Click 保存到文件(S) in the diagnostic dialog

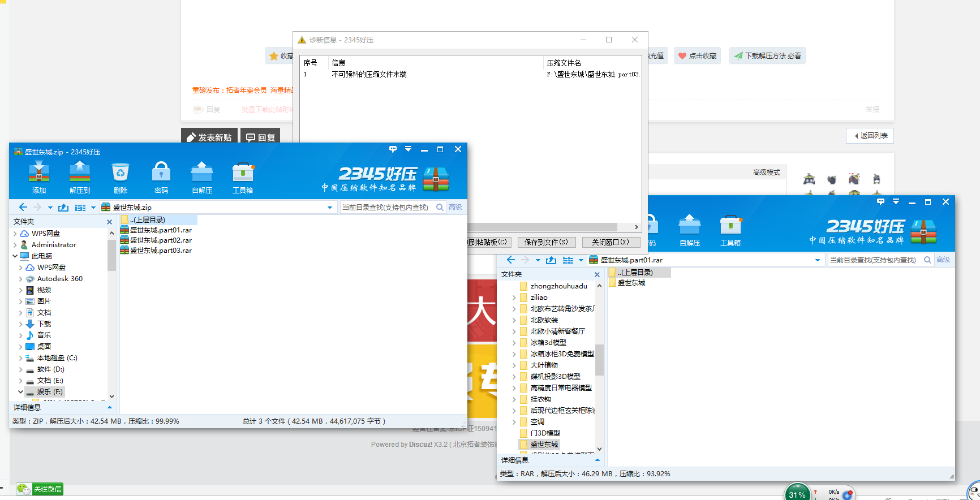pyautogui.click(x=546, y=242)
